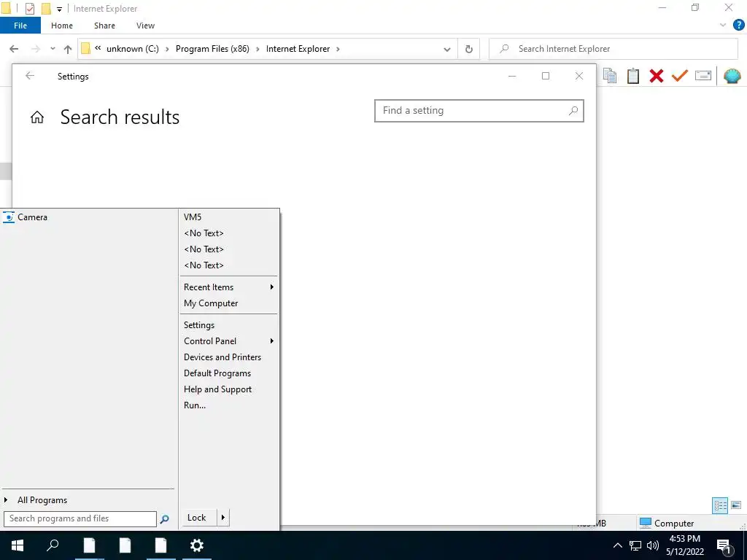
Task: Open the recent locations dropdown arrow
Action: (53, 49)
